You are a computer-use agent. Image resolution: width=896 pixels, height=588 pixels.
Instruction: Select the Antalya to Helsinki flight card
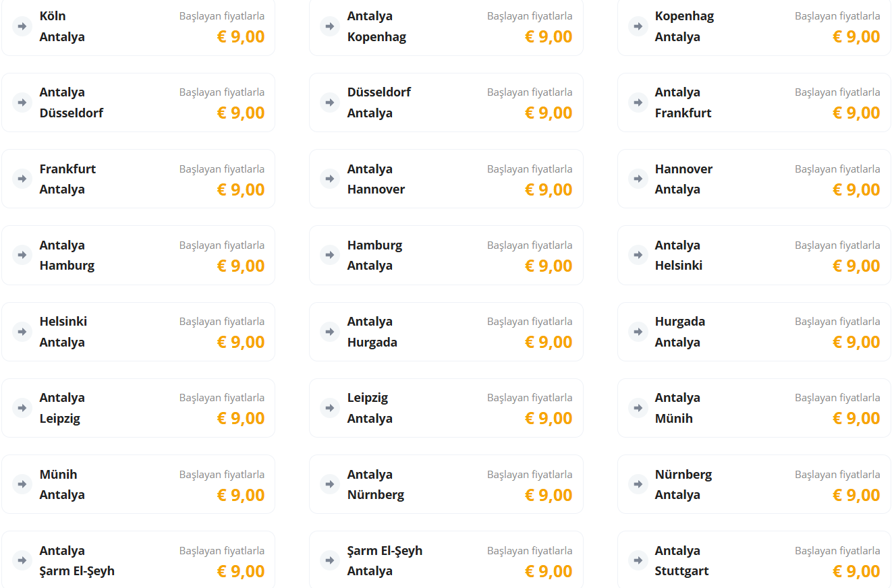click(x=754, y=255)
